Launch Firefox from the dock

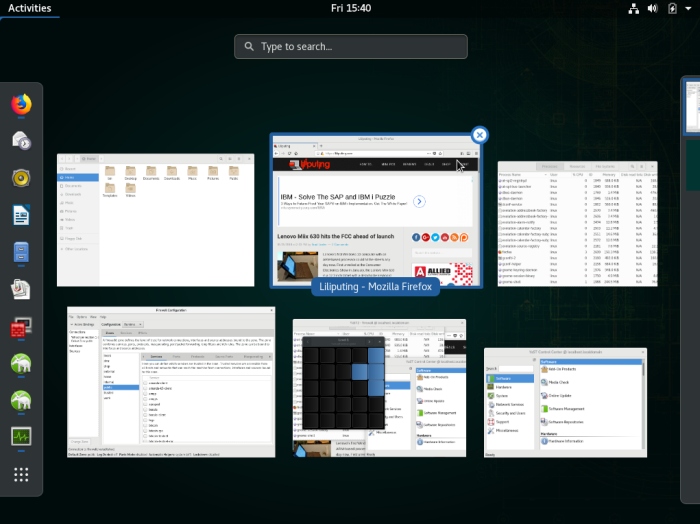pos(21,104)
